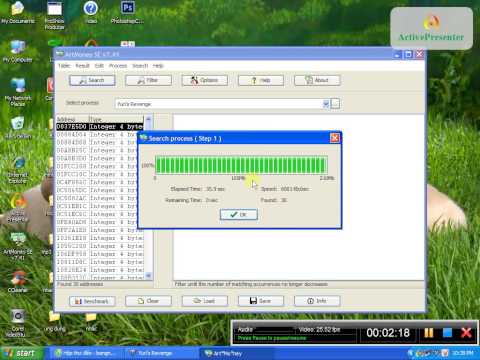Stop the recording with blue square button

click(447, 333)
